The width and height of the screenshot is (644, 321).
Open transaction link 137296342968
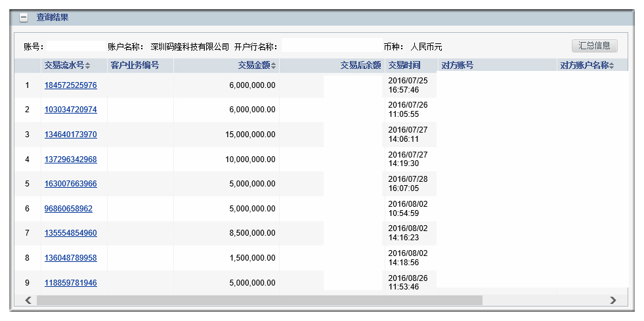pyautogui.click(x=71, y=160)
